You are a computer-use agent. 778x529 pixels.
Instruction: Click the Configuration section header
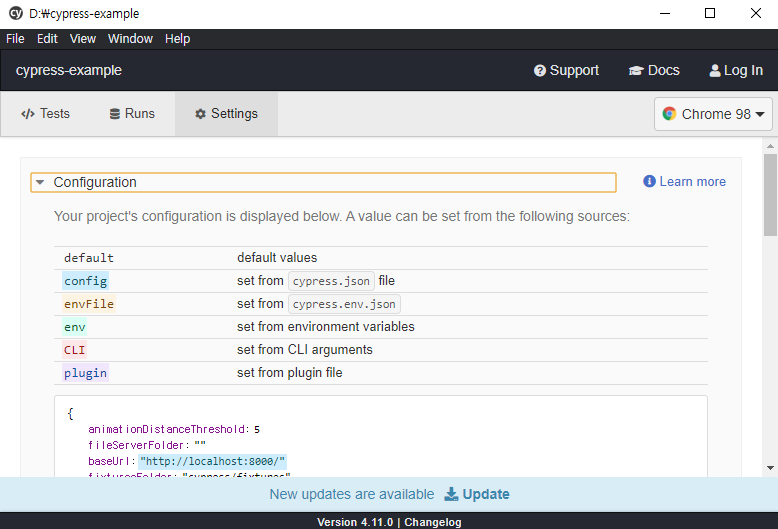[324, 182]
